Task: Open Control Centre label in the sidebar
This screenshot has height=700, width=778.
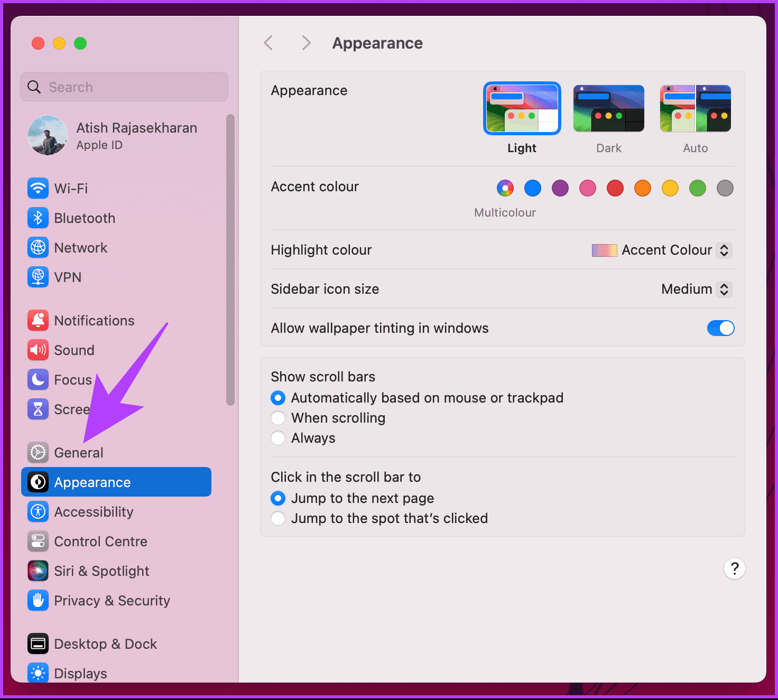Action: pyautogui.click(x=100, y=542)
